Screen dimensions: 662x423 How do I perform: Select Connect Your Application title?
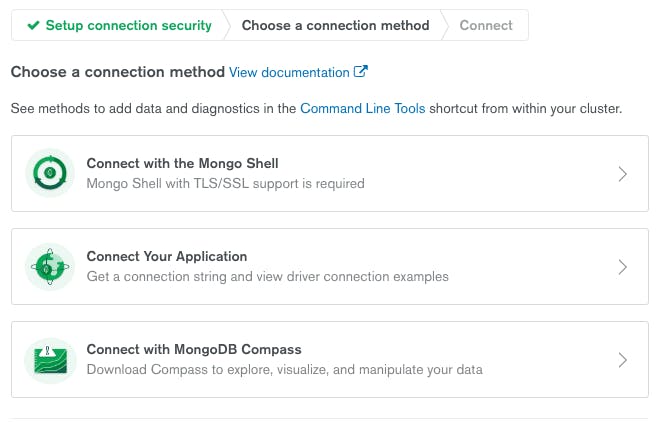point(167,256)
